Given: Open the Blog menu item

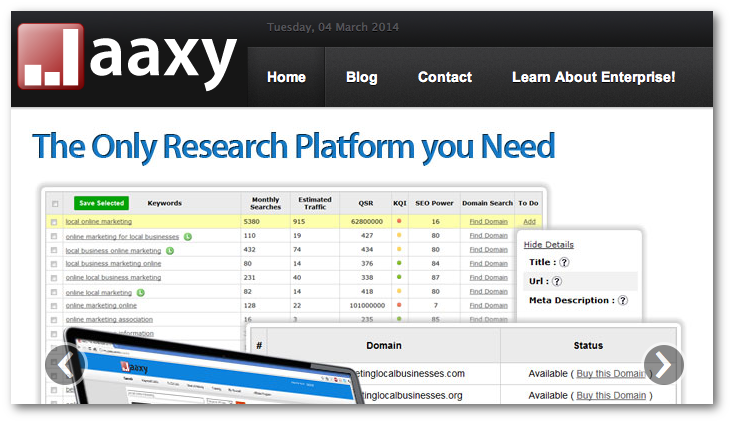Looking at the screenshot, I should click(362, 77).
